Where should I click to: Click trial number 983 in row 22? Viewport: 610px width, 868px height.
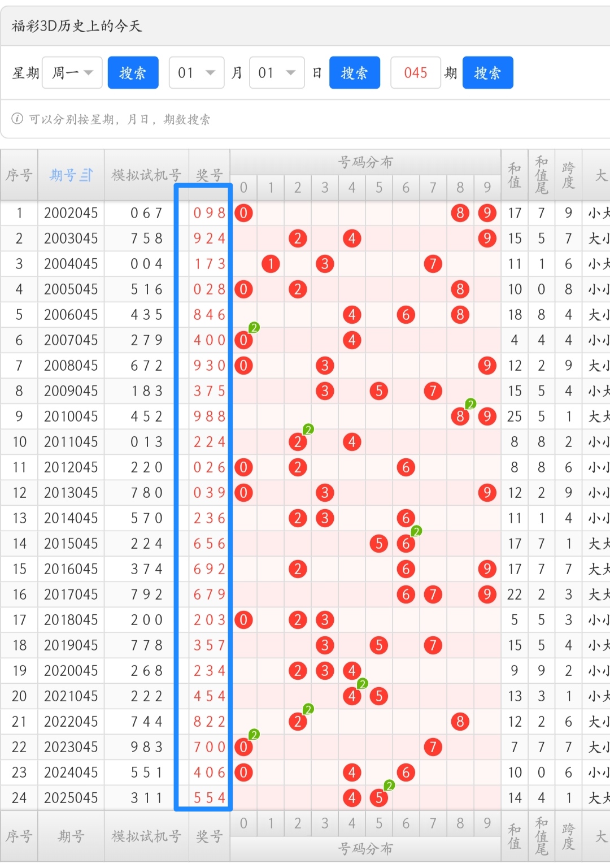(146, 747)
